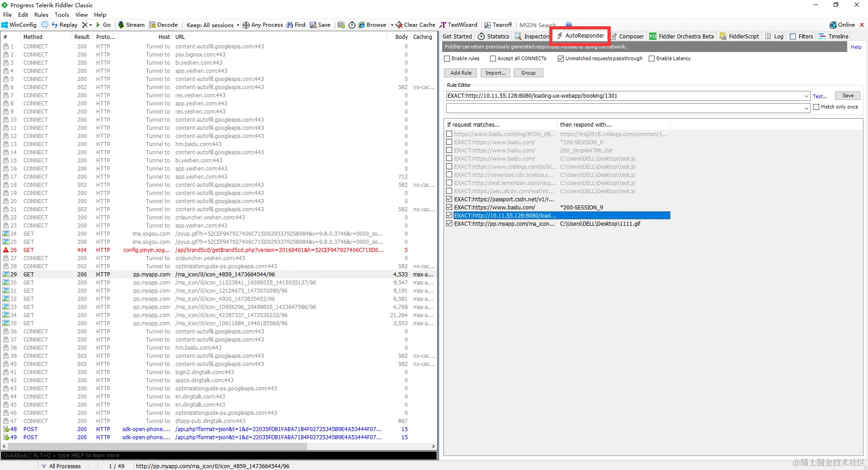This screenshot has width=868, height=470.
Task: Select session 31 icon_12124673 GET request
Action: tap(219, 291)
